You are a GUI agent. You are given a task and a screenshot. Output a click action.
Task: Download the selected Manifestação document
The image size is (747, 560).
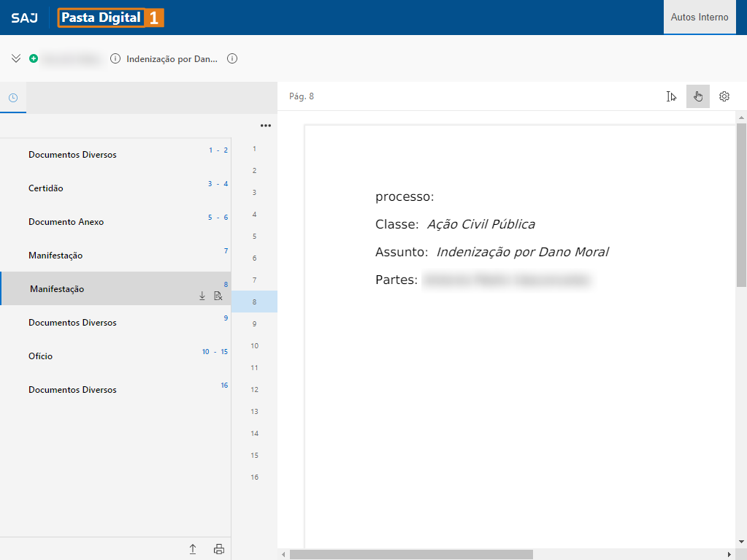(202, 296)
